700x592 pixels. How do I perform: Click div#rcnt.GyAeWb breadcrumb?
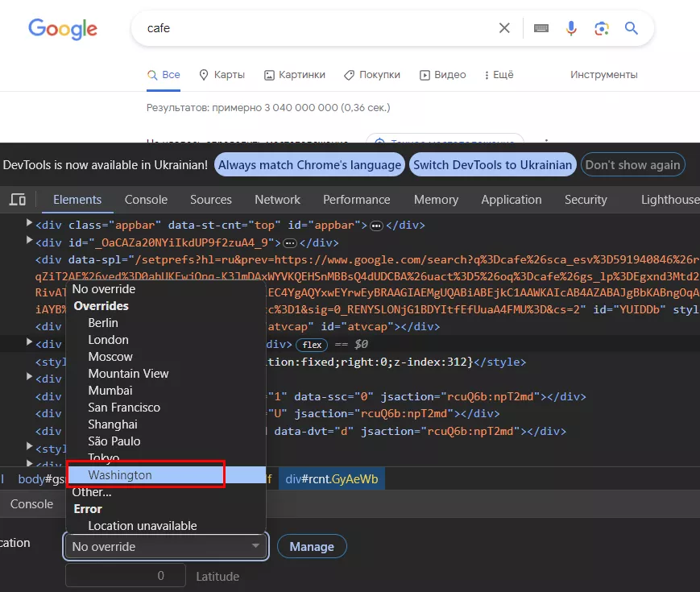(332, 479)
